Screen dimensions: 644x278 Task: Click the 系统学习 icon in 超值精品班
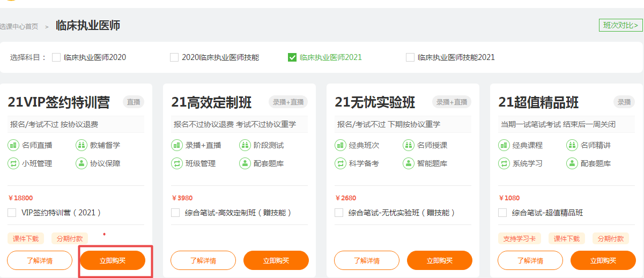click(x=504, y=163)
